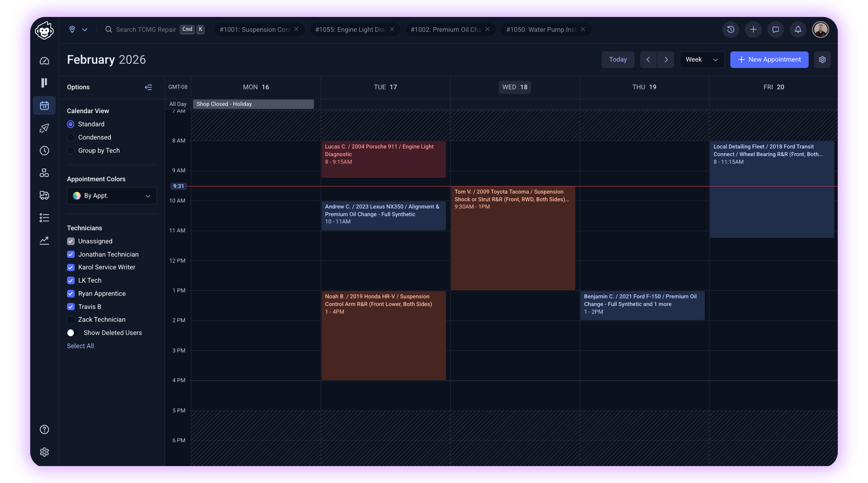Open the notifications bell
The image size is (868, 483).
click(798, 29)
